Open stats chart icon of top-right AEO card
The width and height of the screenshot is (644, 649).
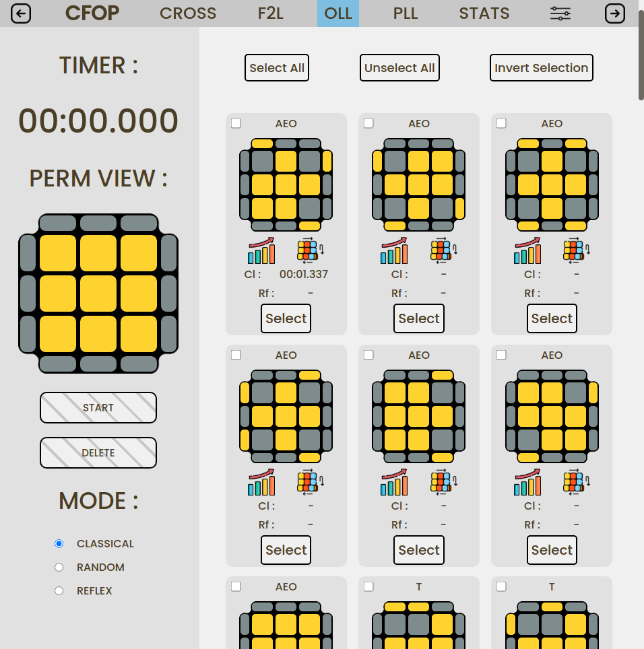pos(527,251)
